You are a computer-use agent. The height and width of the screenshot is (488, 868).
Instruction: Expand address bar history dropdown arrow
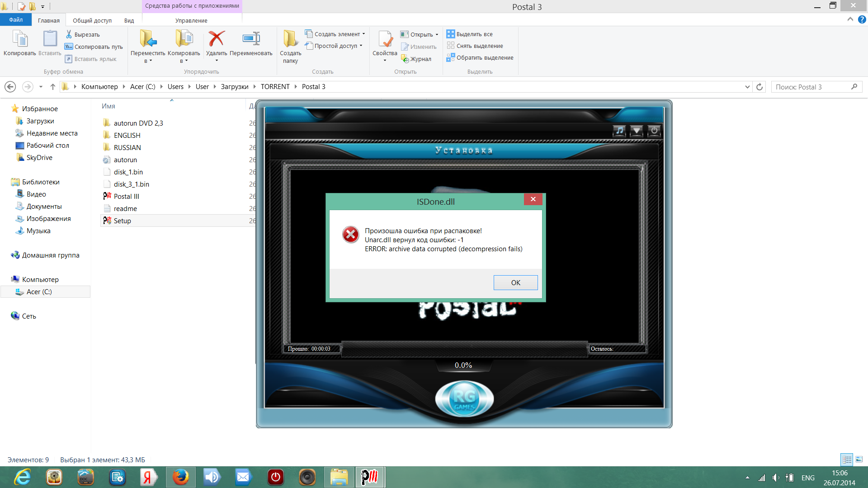click(747, 87)
